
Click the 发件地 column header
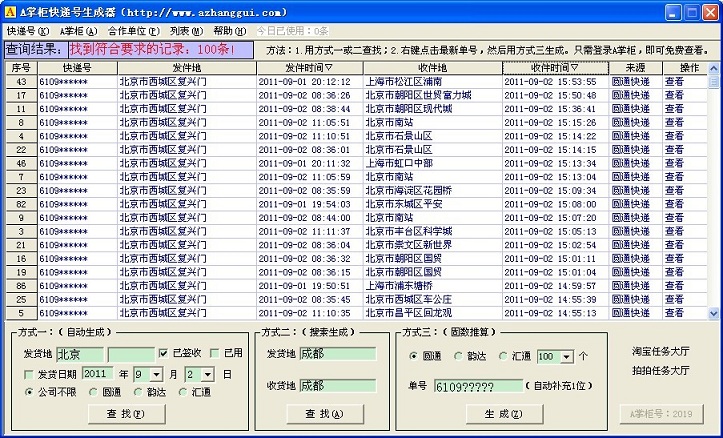pos(187,68)
